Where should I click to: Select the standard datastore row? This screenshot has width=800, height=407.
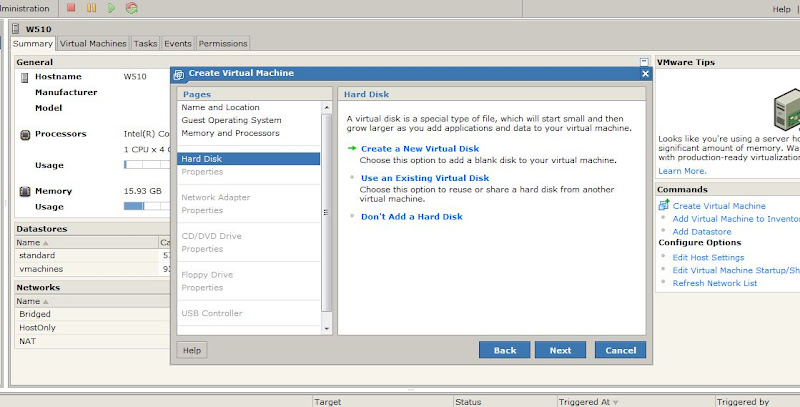[92, 256]
